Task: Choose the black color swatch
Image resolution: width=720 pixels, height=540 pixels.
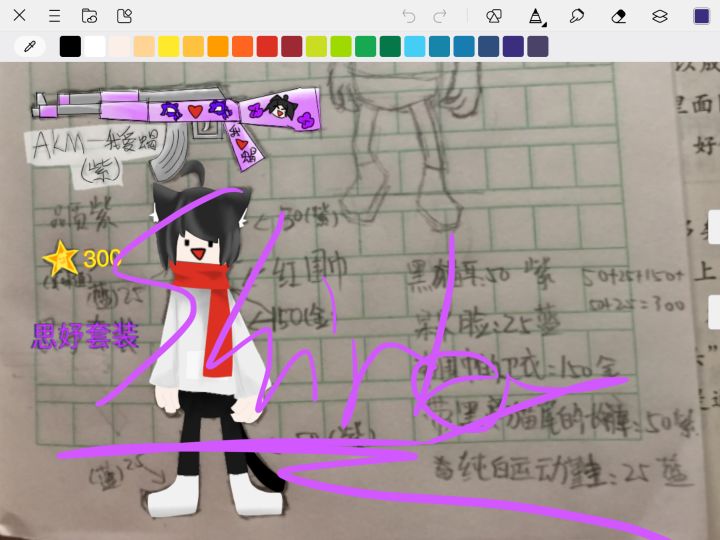Action: [70, 46]
